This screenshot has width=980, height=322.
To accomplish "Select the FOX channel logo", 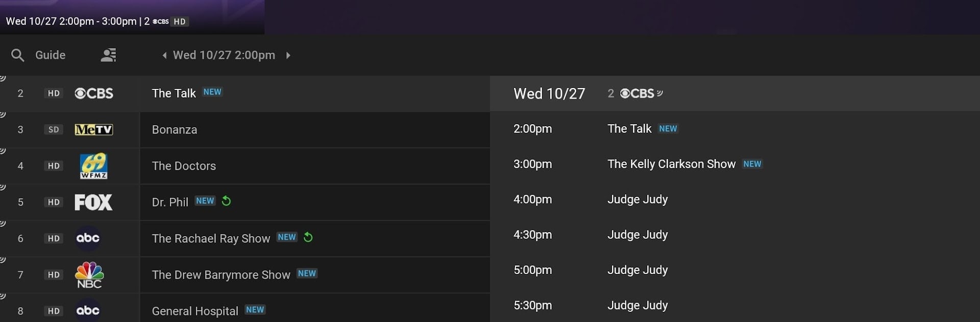I will (93, 202).
